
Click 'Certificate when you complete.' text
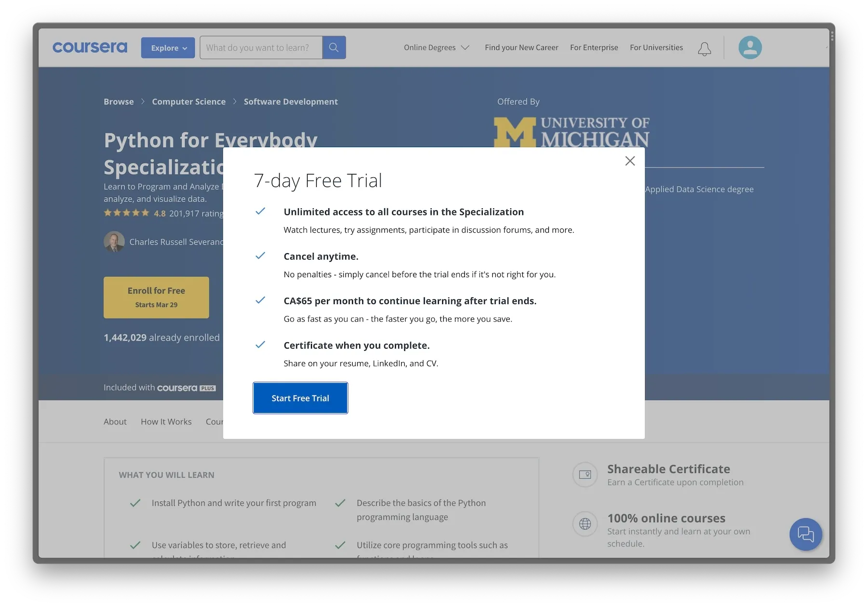point(356,345)
